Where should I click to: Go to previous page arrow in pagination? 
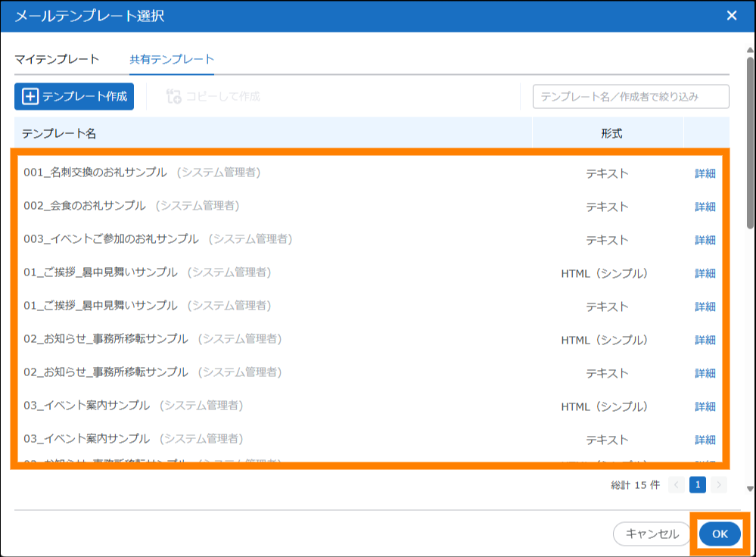coord(677,485)
